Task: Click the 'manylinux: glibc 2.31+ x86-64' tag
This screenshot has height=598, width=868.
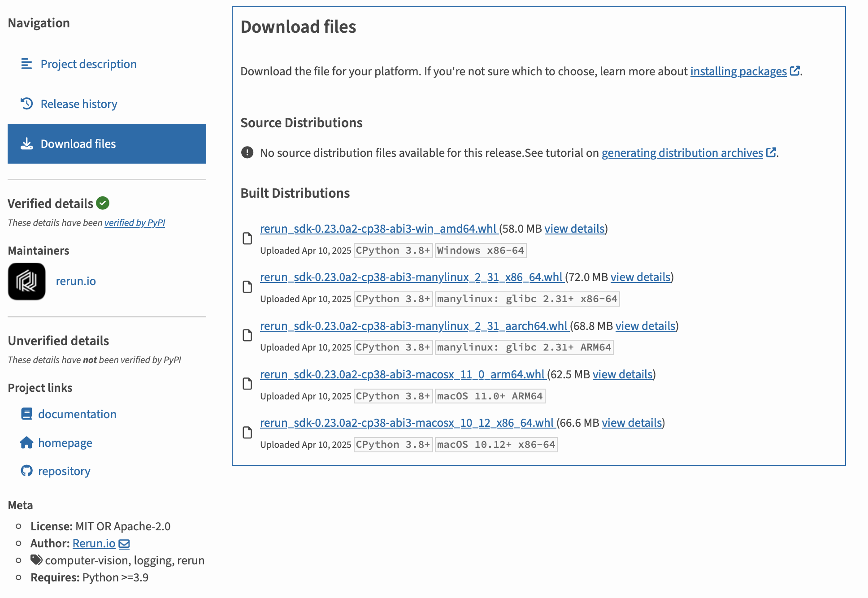Action: 527,299
